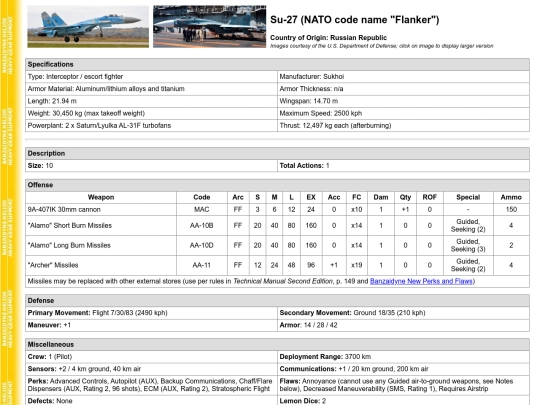Click the AA-10D code cell

click(202, 246)
